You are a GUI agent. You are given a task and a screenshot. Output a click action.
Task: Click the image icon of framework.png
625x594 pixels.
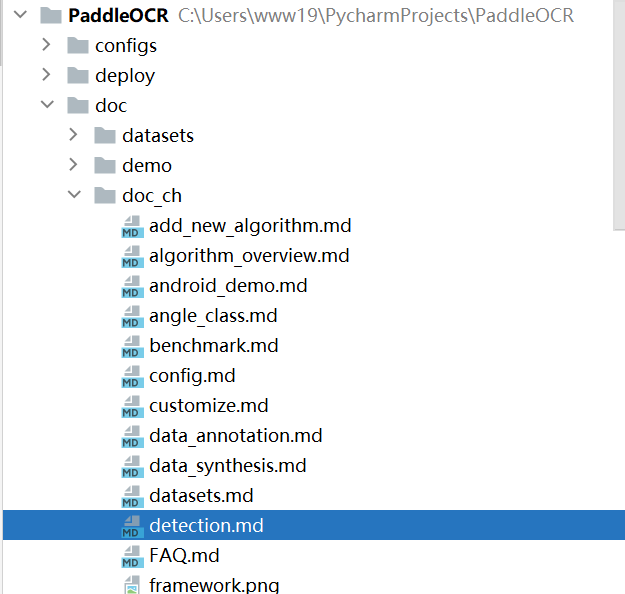[132, 585]
